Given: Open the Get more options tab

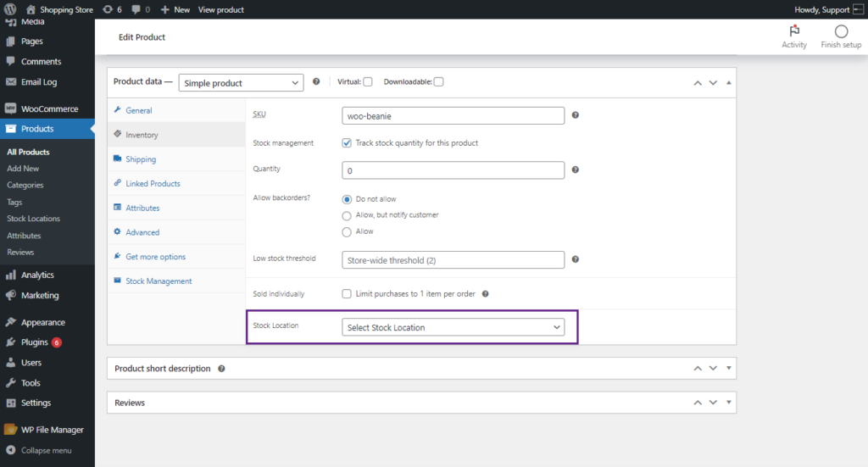Looking at the screenshot, I should coord(176,256).
